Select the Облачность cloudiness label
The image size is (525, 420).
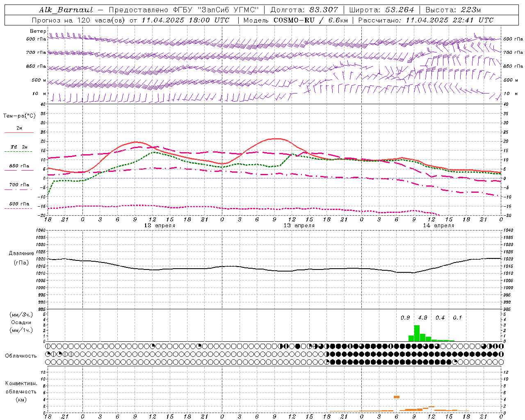click(21, 356)
